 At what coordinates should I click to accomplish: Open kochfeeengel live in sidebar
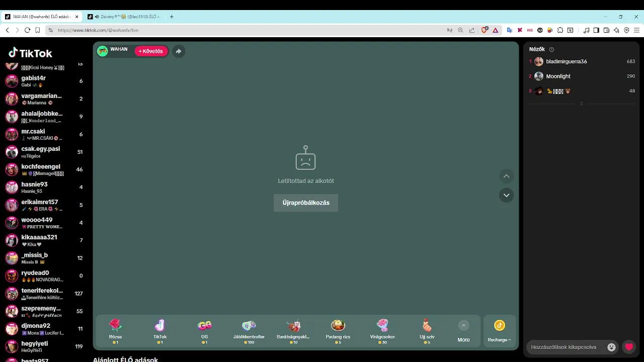pos(44,169)
